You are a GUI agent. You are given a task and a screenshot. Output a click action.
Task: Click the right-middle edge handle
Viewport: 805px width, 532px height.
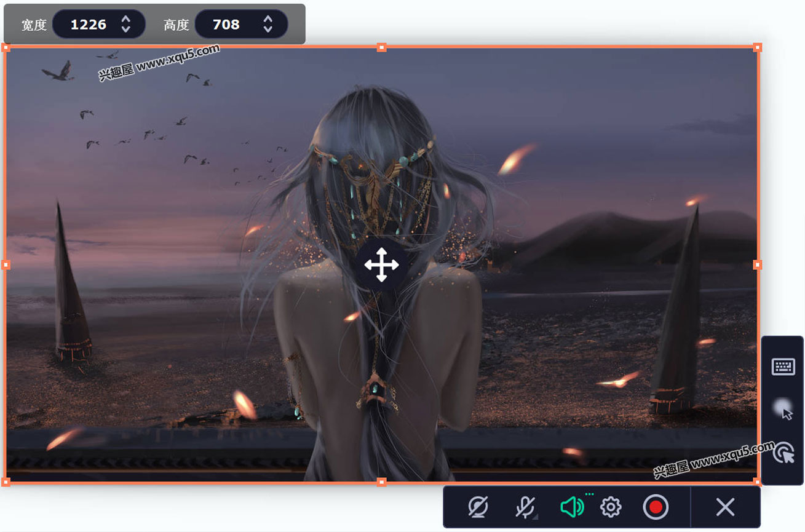coord(758,264)
